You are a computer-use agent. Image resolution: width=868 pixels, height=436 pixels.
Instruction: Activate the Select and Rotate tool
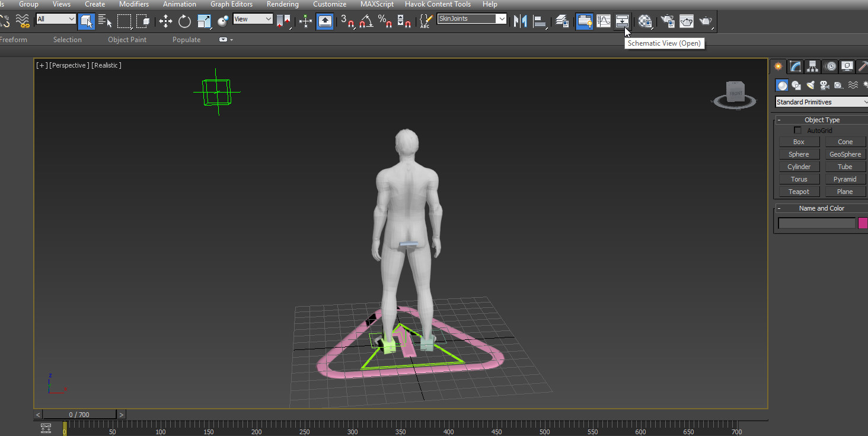click(x=184, y=22)
